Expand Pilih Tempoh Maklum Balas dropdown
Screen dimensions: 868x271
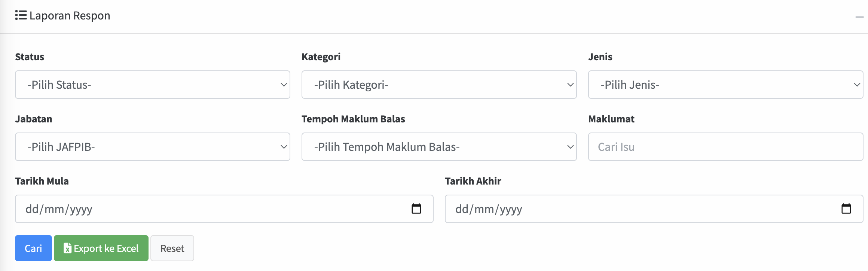(438, 147)
